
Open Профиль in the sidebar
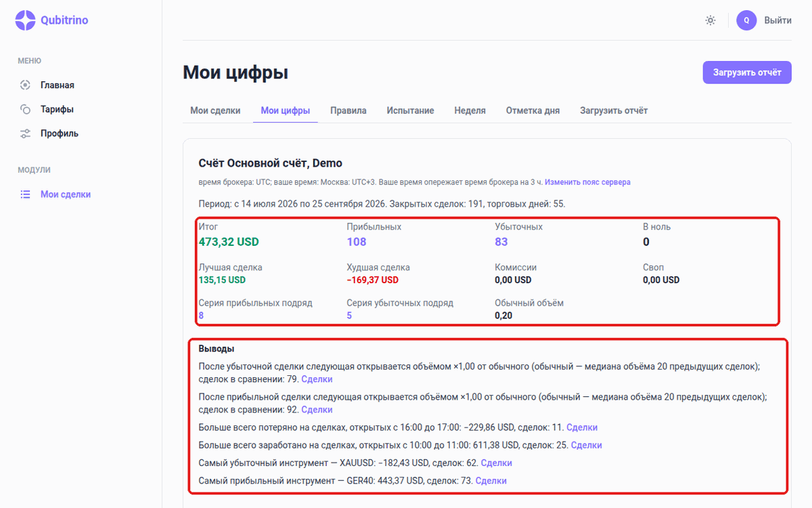pos(59,133)
